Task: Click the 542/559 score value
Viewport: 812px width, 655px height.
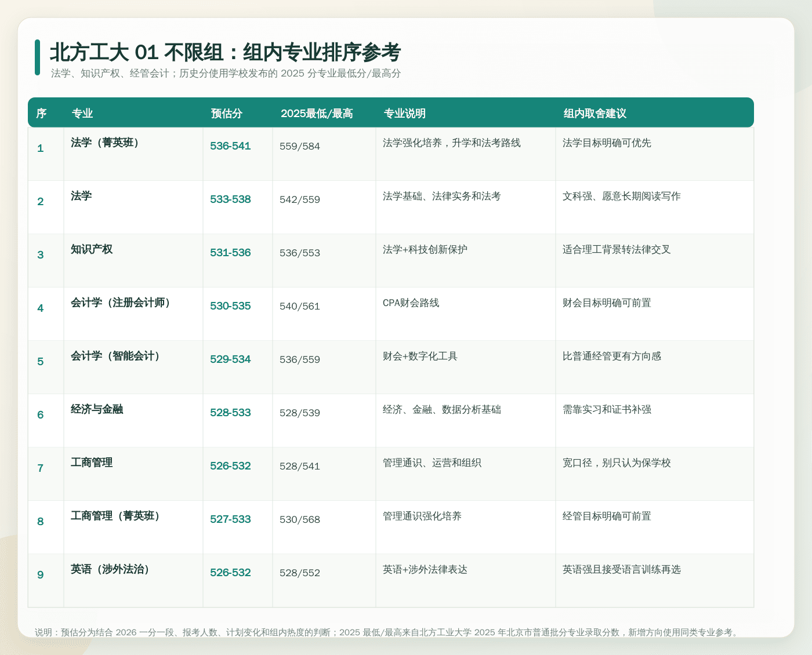Action: [300, 199]
